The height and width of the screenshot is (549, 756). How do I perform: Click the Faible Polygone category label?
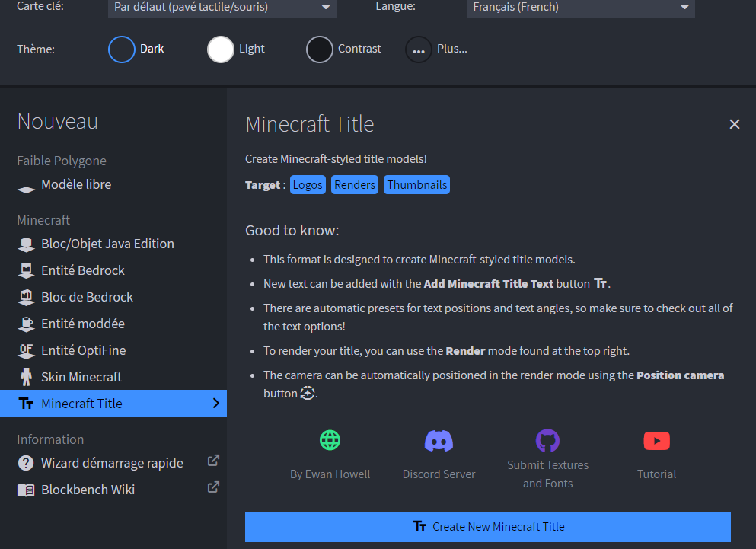pyautogui.click(x=62, y=161)
